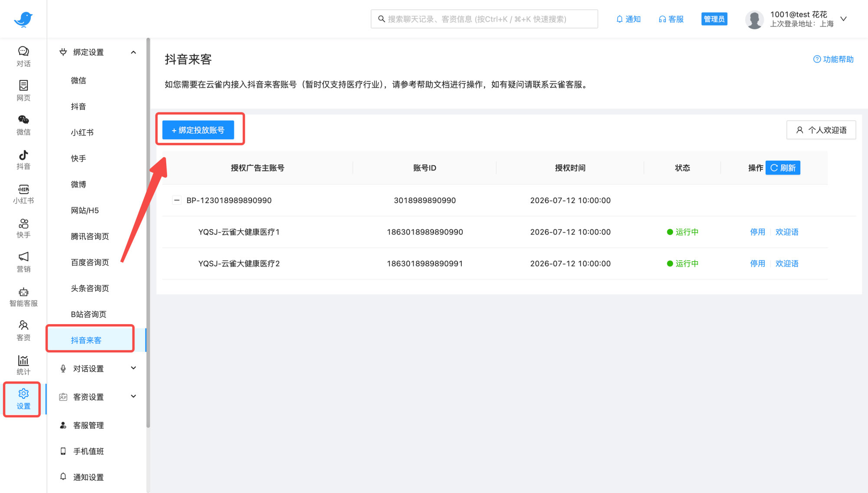This screenshot has height=493, width=868.
Task: Click the 抖音来客 page title
Action: pos(188,59)
